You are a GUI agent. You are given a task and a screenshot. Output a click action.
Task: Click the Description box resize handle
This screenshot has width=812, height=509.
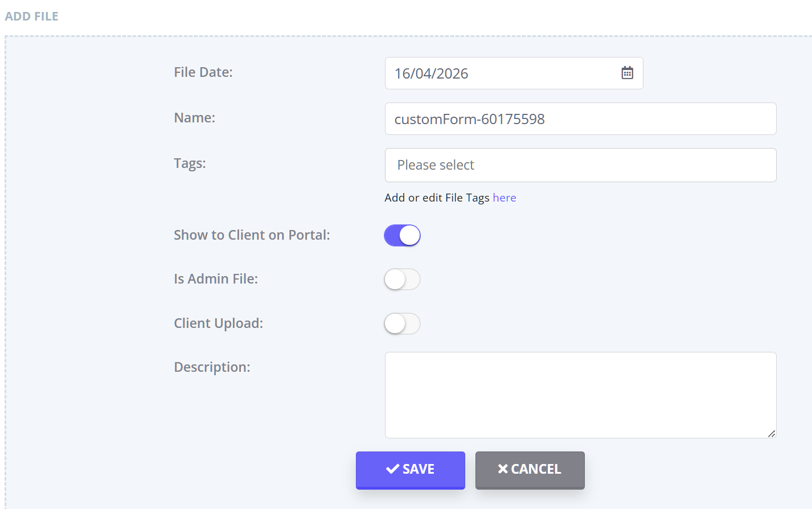(x=772, y=434)
